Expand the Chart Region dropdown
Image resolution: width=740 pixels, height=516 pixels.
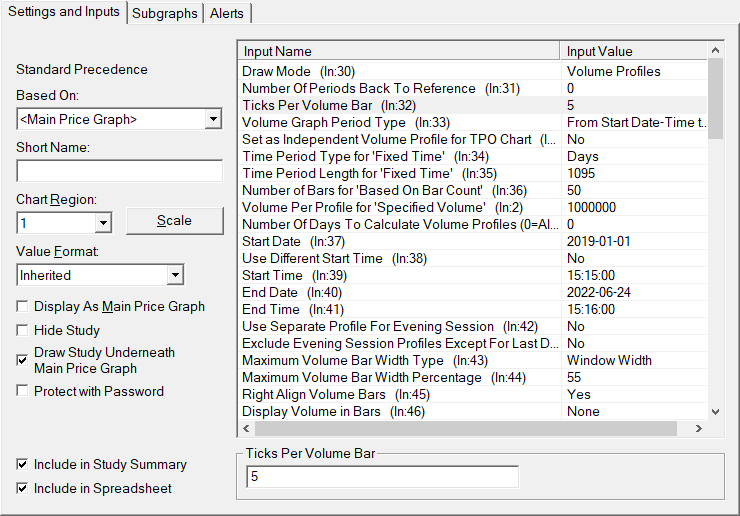pyautogui.click(x=102, y=223)
